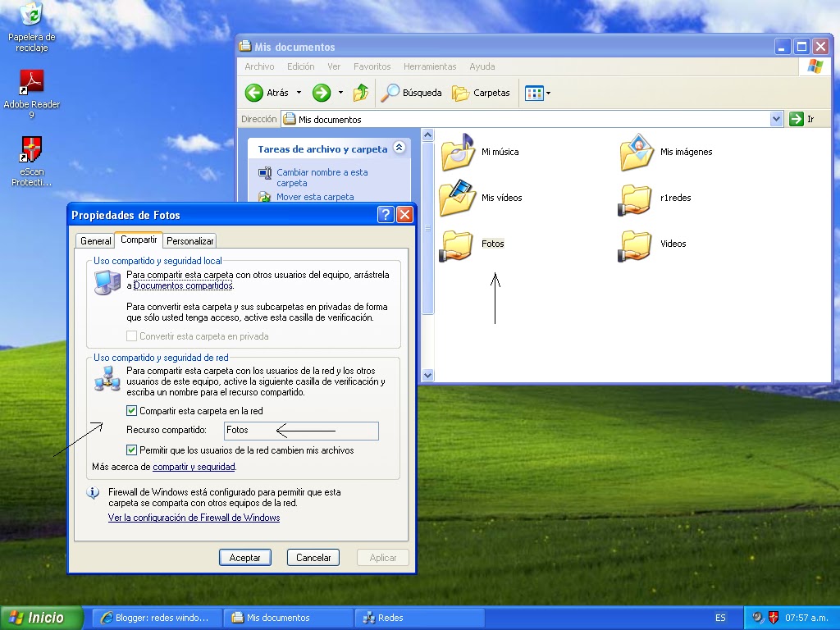Open the Papelera de reciclaje desktop icon
840x630 pixels.
click(32, 27)
